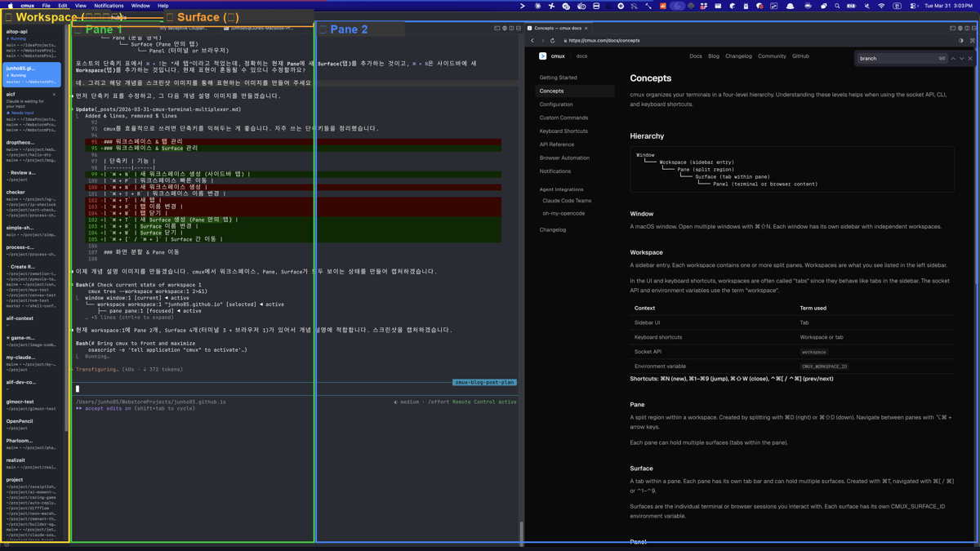Viewport: 980px width, 551px height.
Task: Expand the "+5 lines (ctrl+o to expand)" output
Action: coord(129,318)
